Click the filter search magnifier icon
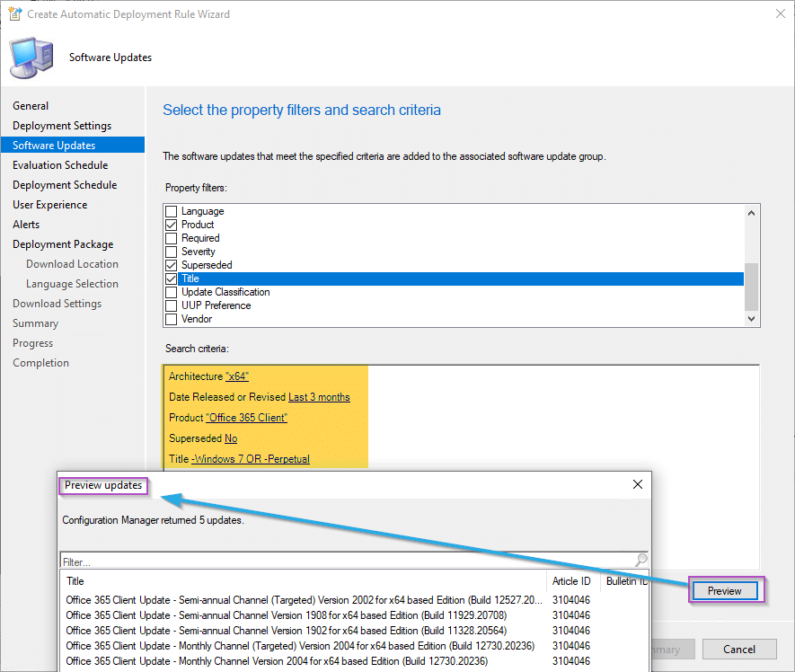Viewport: 795px width, 672px height. click(641, 561)
